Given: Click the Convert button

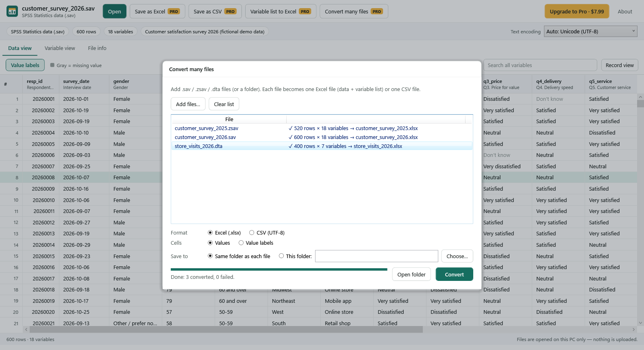Looking at the screenshot, I should coord(454,274).
